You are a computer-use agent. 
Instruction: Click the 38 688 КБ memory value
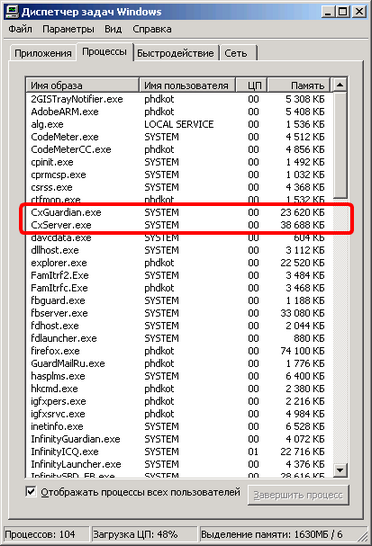[302, 225]
